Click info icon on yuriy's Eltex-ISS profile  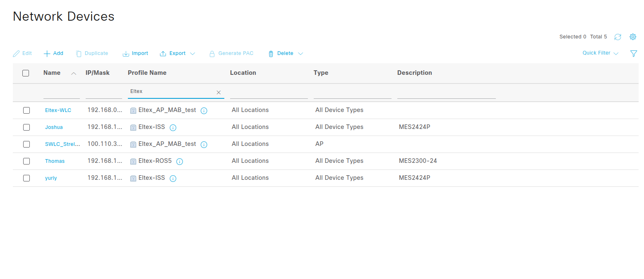point(173,178)
